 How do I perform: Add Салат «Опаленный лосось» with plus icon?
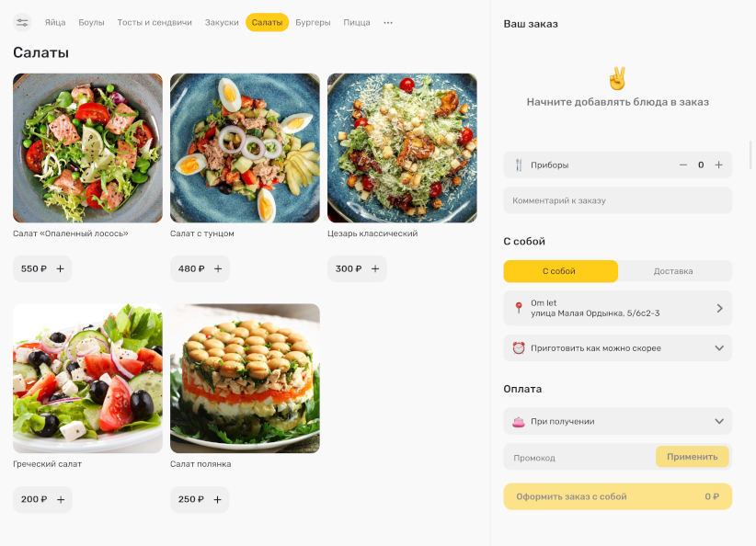tap(61, 269)
